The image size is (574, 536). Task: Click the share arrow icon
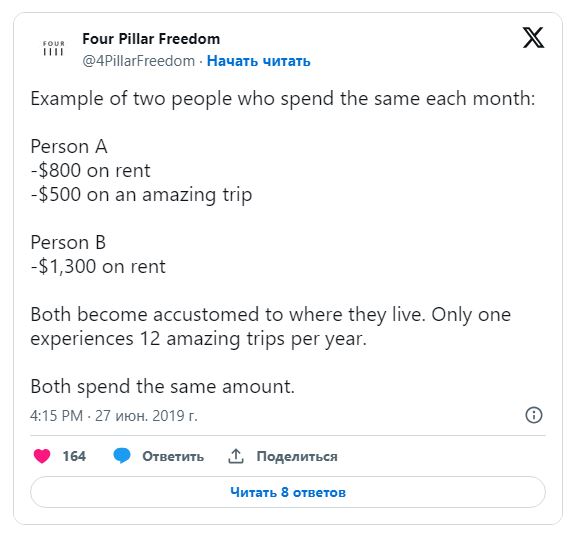236,456
